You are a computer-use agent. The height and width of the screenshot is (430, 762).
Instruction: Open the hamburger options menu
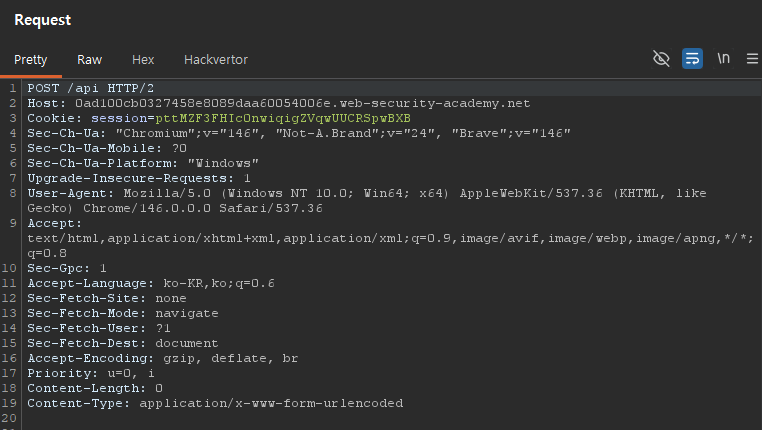(x=750, y=59)
